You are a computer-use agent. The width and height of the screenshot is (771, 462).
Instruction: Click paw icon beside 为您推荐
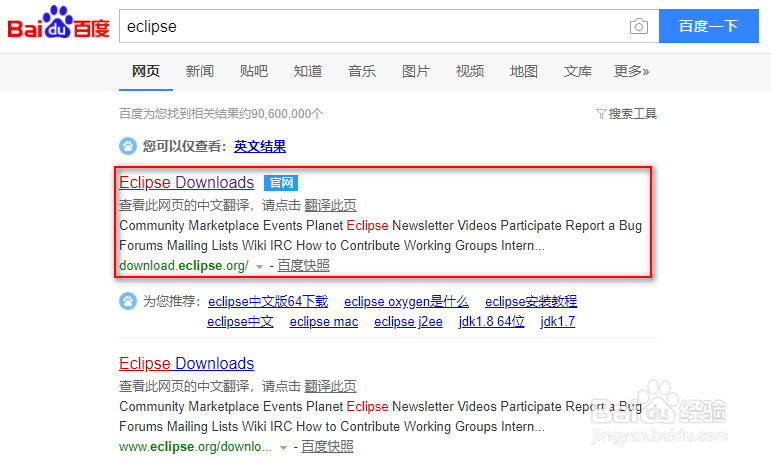tap(128, 301)
